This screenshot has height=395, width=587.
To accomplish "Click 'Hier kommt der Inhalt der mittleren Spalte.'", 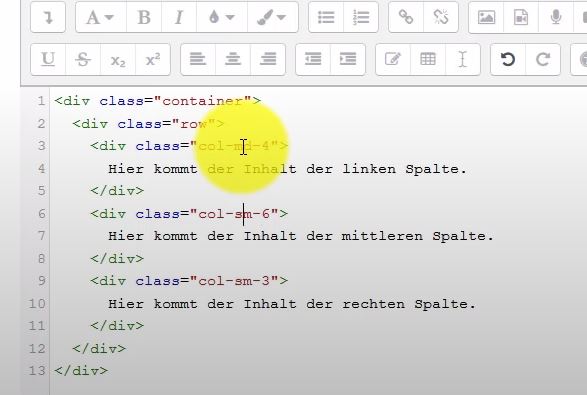I will (301, 236).
